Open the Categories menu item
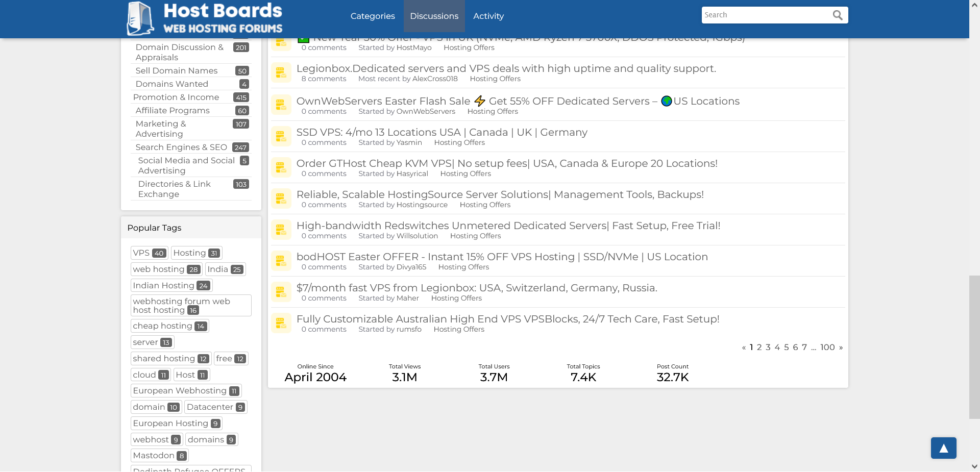 373,16
